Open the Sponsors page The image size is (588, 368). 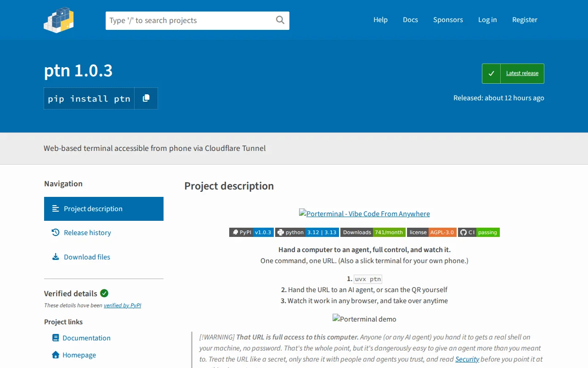coord(448,20)
